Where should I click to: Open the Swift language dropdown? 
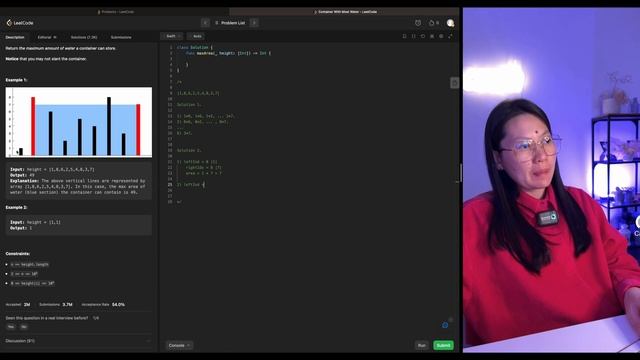(x=173, y=36)
